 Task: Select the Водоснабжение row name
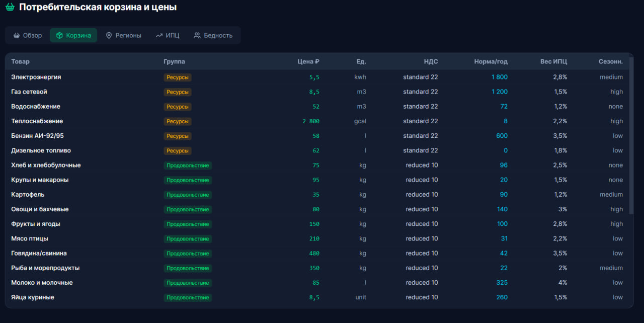point(36,107)
